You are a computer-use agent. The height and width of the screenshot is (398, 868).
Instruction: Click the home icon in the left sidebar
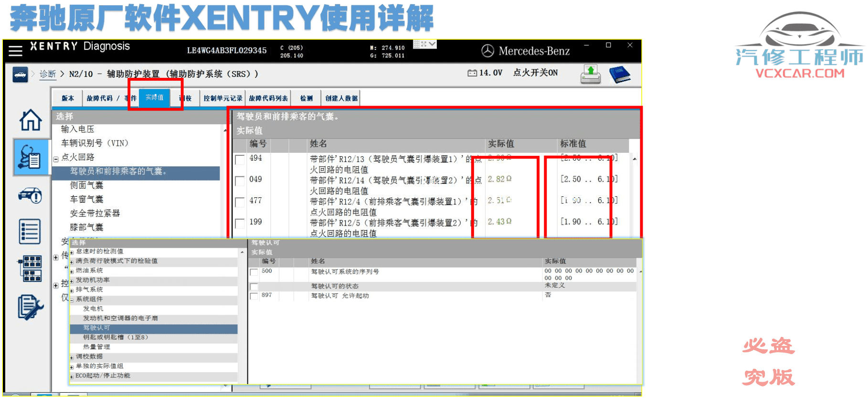[30, 119]
